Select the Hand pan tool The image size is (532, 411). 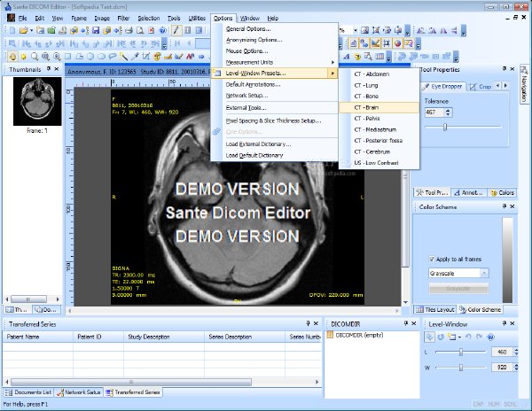[13, 56]
